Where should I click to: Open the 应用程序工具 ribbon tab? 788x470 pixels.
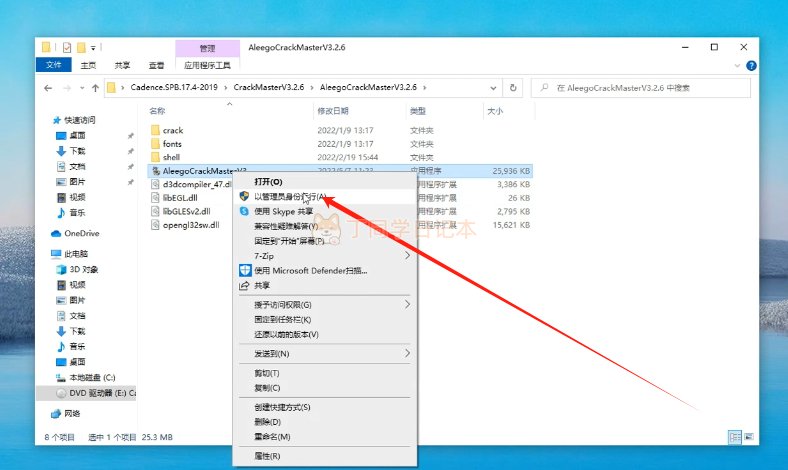click(x=207, y=65)
